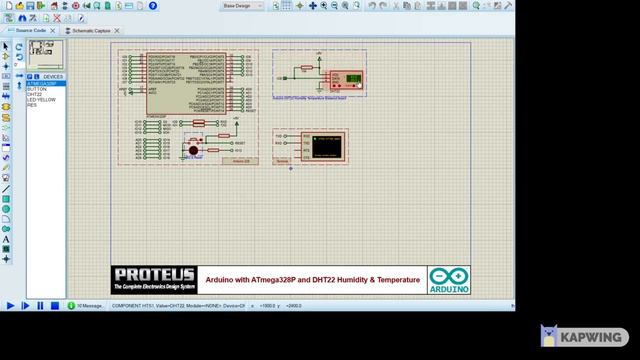Select the Text Script mode tool
Viewport: 640px width, 360px height.
[6, 86]
